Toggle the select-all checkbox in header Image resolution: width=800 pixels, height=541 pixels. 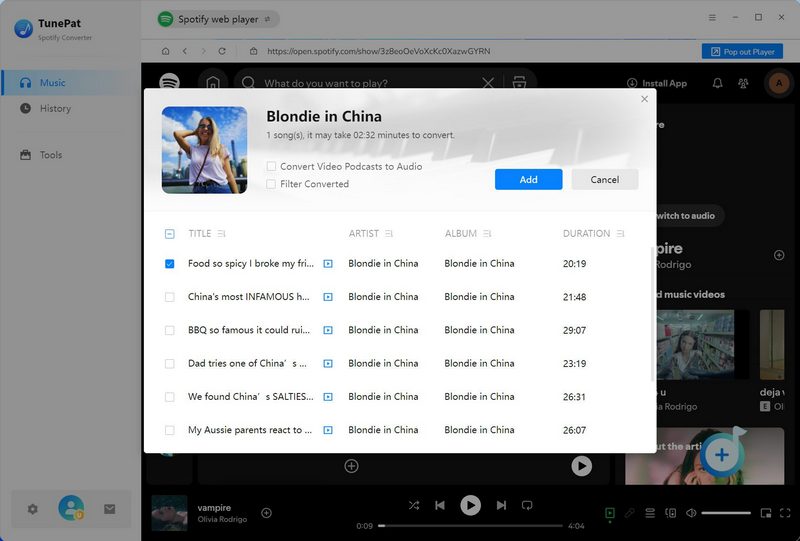(x=170, y=234)
